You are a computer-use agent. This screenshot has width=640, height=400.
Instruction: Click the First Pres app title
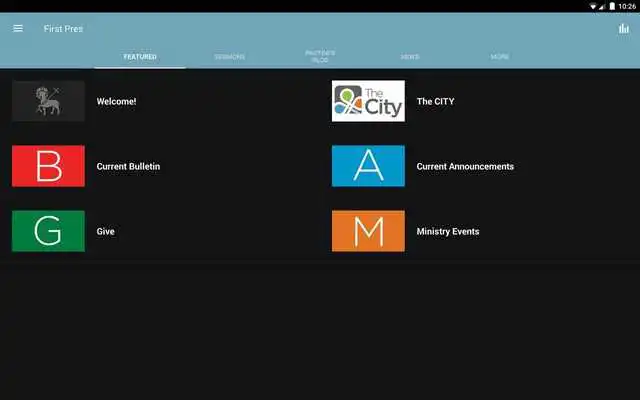[63, 29]
